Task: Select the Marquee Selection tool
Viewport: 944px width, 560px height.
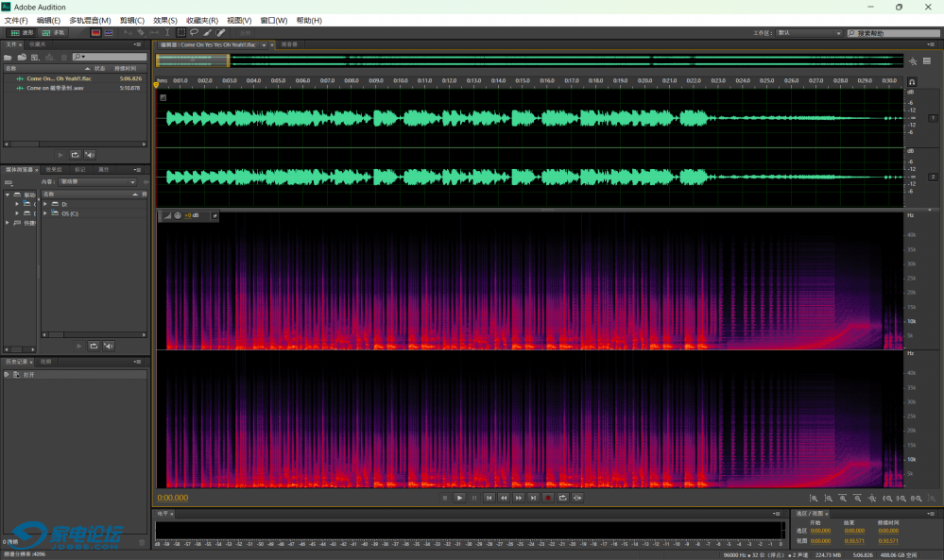Action: pyautogui.click(x=181, y=32)
